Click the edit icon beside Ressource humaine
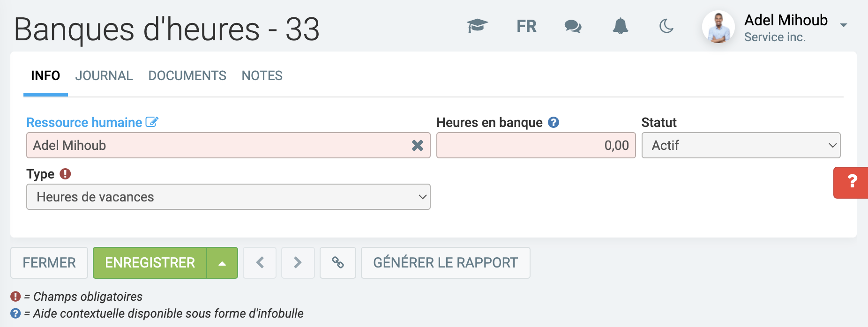Screen dimensions: 868x327 (152, 122)
